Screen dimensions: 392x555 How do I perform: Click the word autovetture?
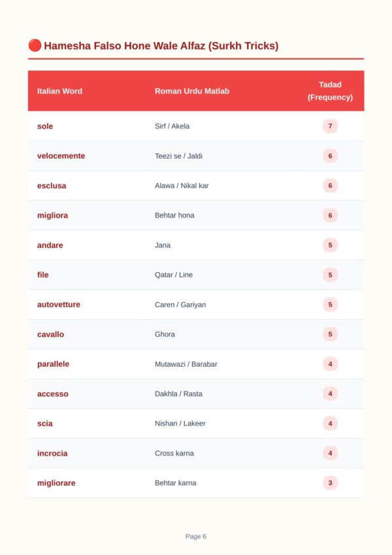(x=59, y=305)
